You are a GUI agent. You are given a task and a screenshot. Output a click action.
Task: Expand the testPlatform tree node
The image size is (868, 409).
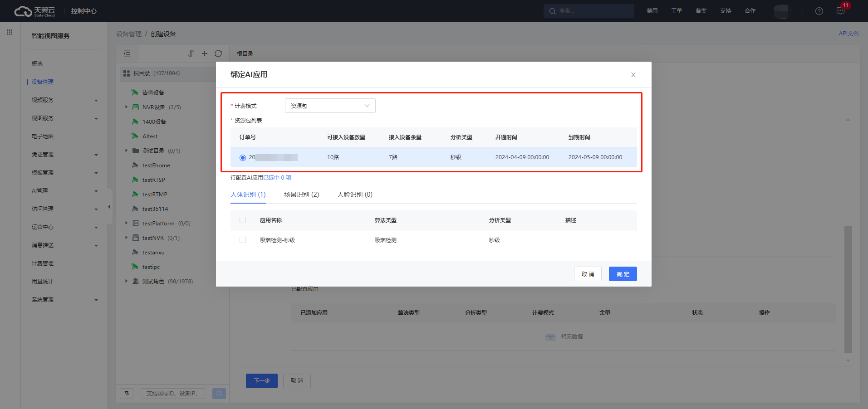click(126, 223)
